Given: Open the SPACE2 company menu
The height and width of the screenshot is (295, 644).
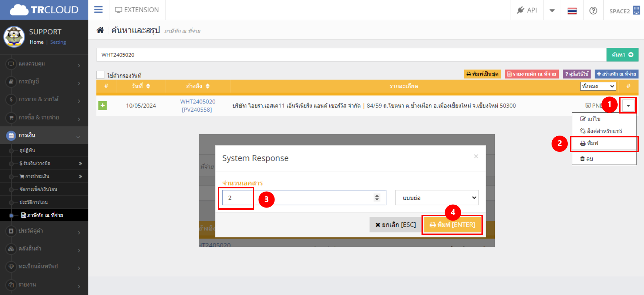Looking at the screenshot, I should click(624, 10).
